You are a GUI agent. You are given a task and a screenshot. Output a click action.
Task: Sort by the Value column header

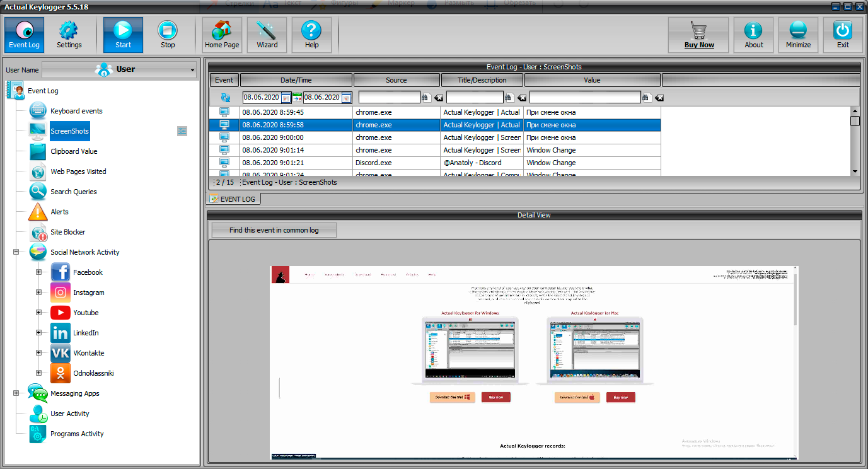point(592,80)
